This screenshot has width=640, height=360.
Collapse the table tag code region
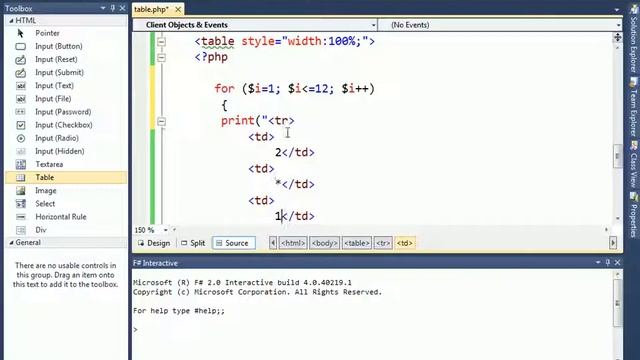click(162, 42)
